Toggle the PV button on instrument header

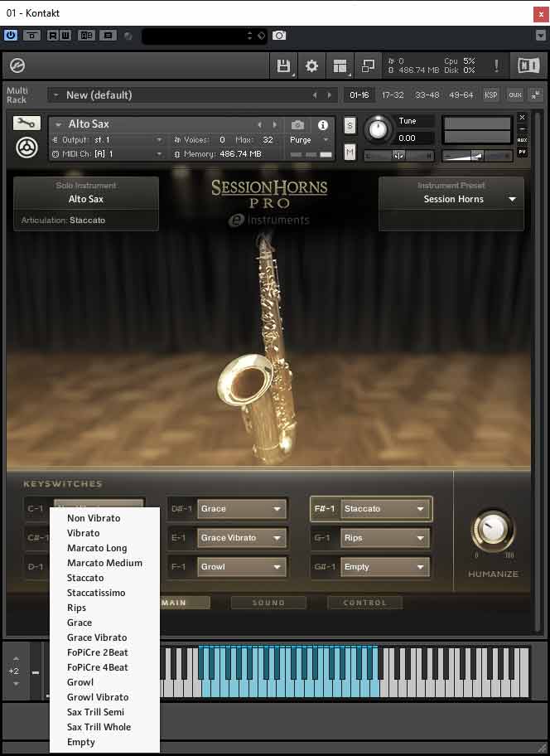coord(522,152)
